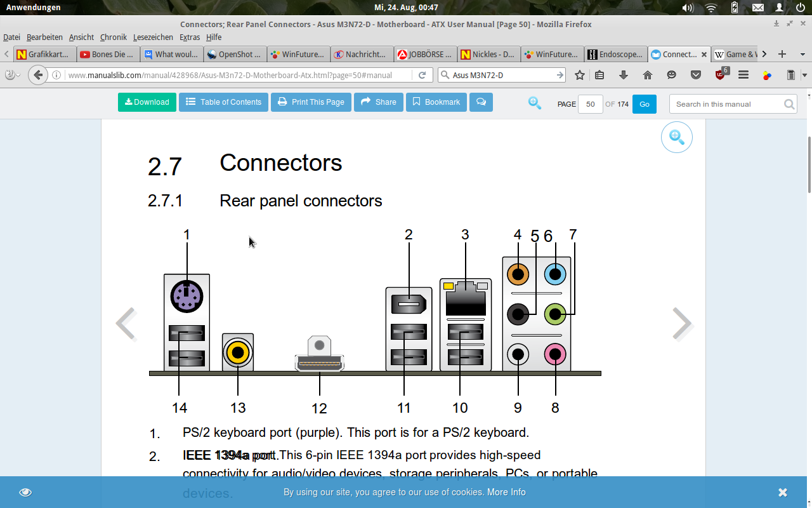Image resolution: width=812 pixels, height=508 pixels.
Task: Open the Chronik menu
Action: pyautogui.click(x=114, y=37)
